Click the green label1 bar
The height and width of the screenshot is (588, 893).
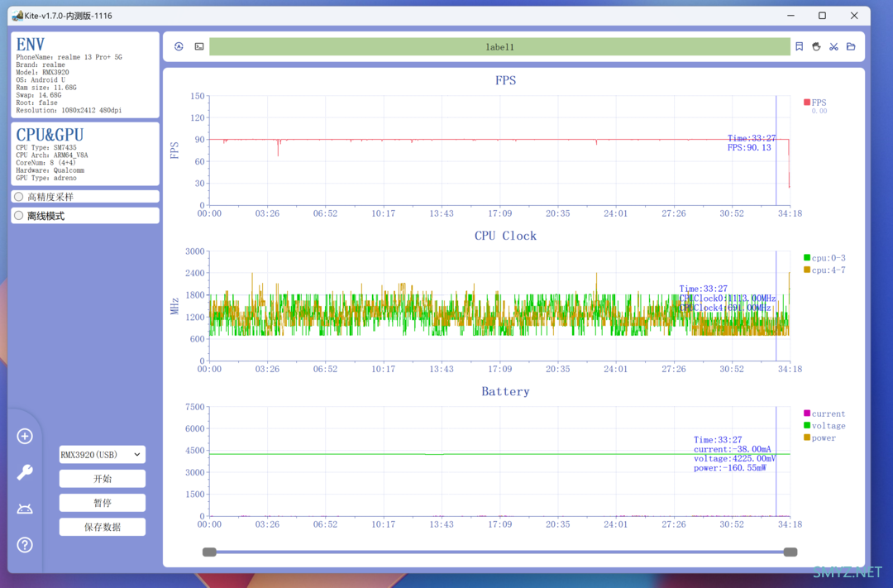pyautogui.click(x=499, y=46)
